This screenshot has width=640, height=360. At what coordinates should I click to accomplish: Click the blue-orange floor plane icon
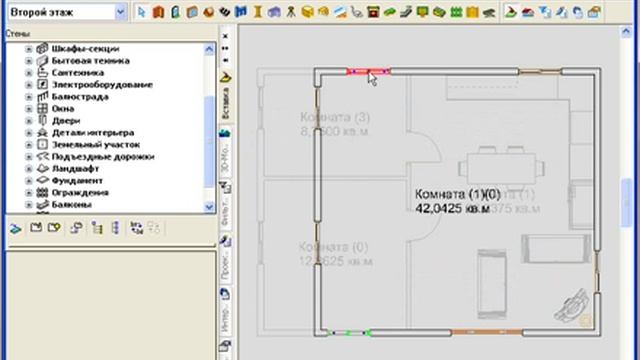(x=340, y=12)
